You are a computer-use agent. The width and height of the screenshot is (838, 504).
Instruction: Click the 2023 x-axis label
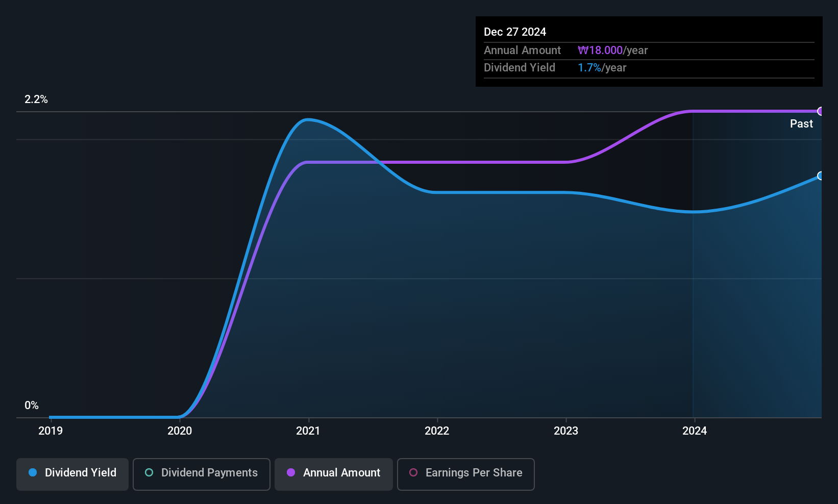(566, 431)
